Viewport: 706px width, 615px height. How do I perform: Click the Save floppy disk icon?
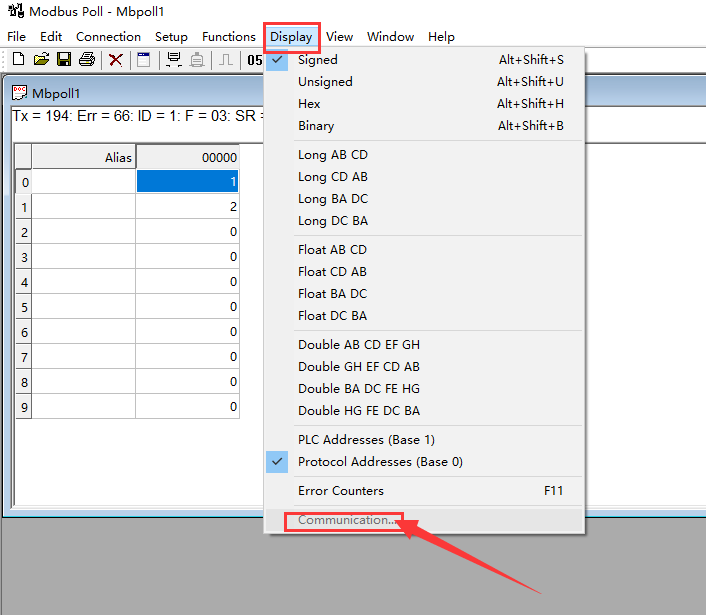(64, 60)
